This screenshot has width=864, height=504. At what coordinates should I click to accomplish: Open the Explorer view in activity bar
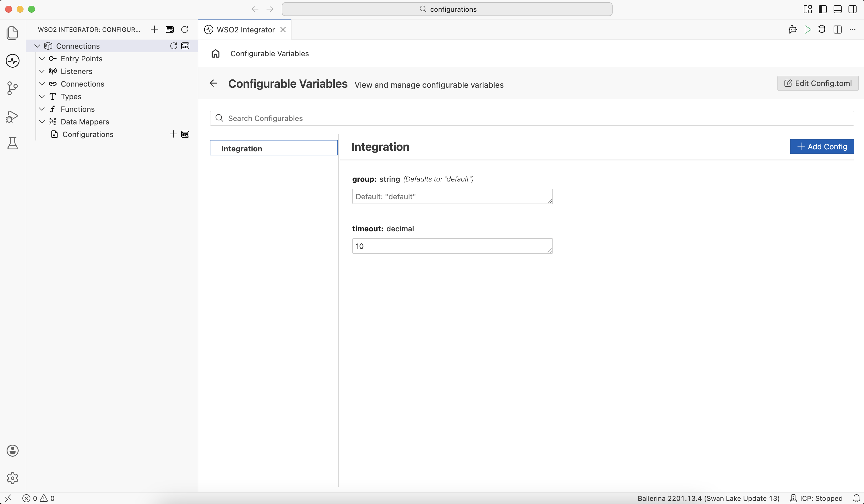coord(13,33)
